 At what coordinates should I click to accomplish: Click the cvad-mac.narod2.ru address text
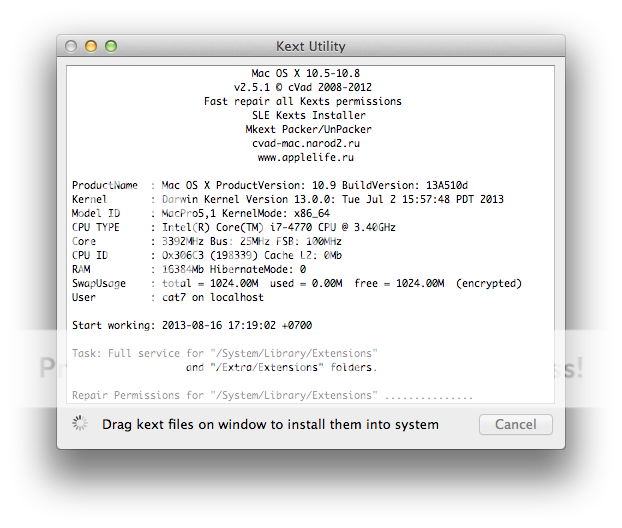(304, 143)
